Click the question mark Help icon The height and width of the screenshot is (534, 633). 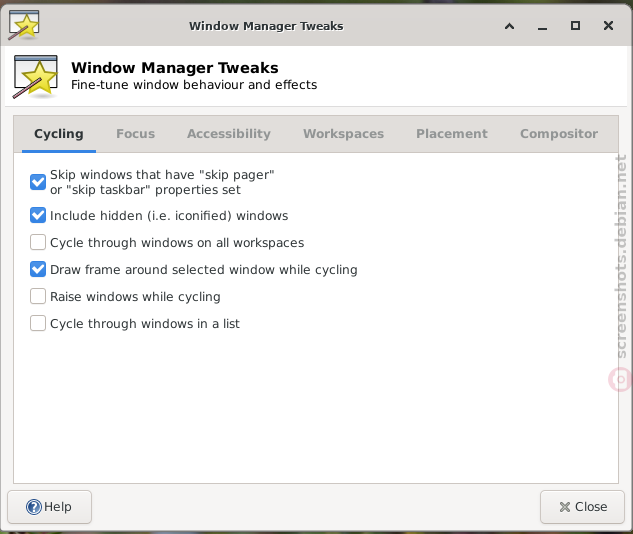pos(34,507)
